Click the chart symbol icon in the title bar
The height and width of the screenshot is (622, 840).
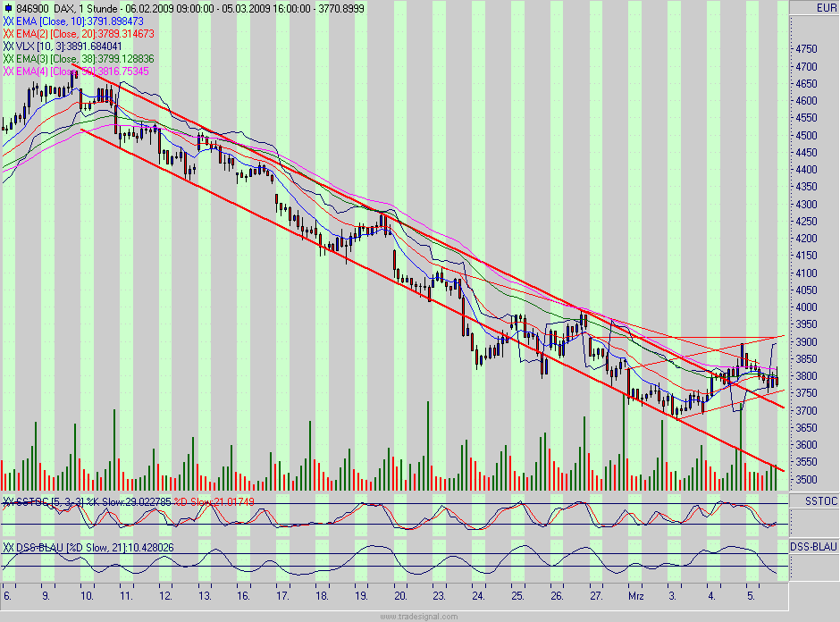pos(7,7)
